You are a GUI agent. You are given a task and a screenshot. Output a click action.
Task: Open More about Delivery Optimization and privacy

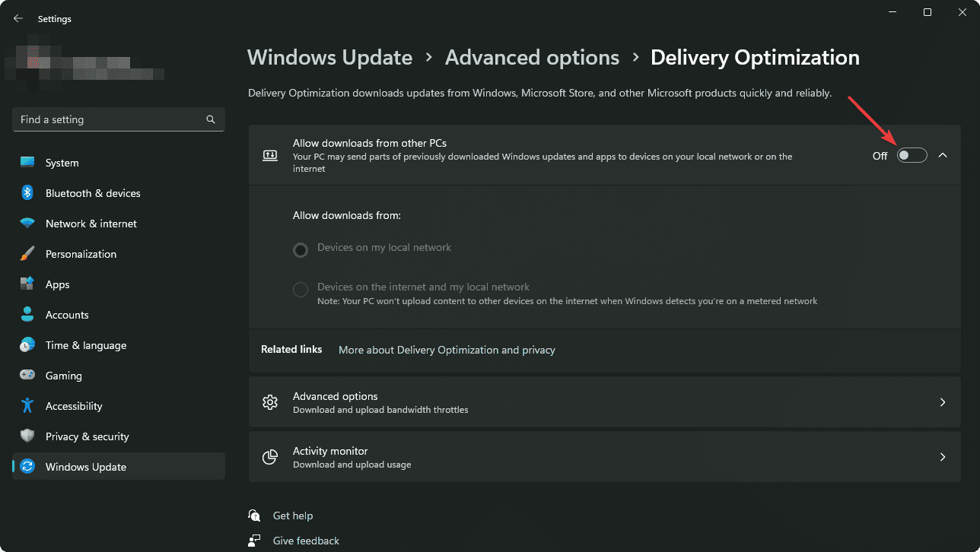click(447, 350)
